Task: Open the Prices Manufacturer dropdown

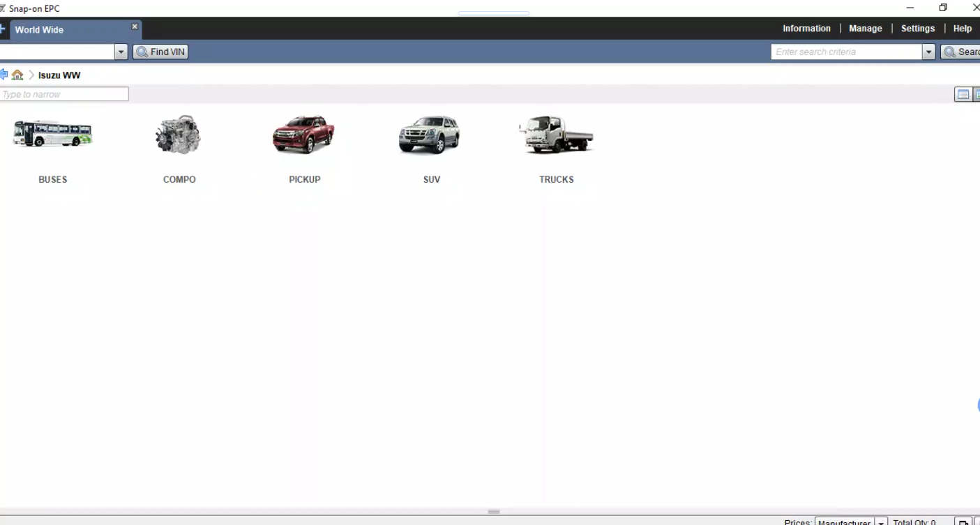Action: [851, 522]
